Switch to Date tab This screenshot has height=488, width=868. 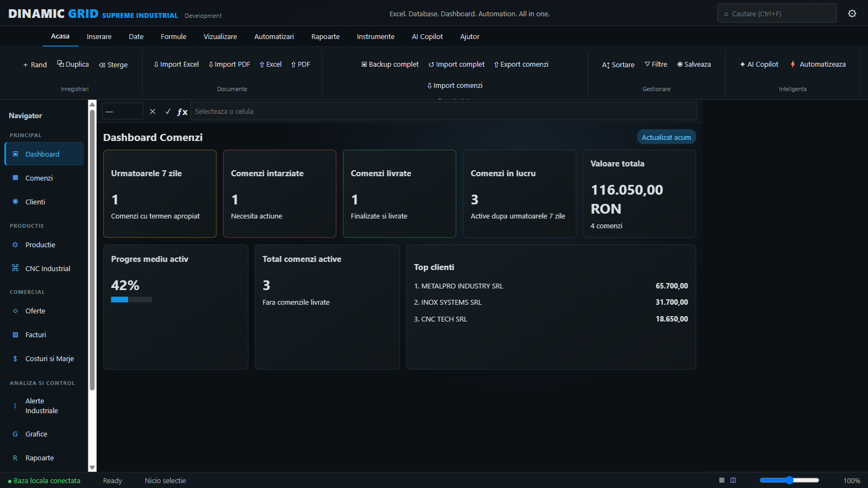pyautogui.click(x=136, y=36)
